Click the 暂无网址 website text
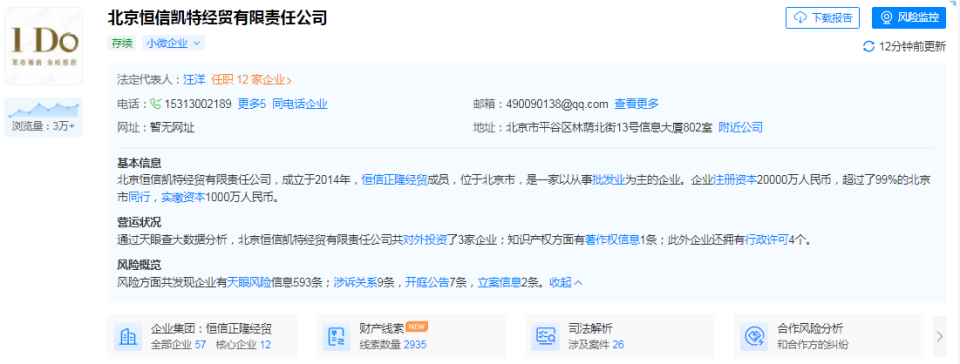Viewport: 960px width, 364px height. coord(172,128)
